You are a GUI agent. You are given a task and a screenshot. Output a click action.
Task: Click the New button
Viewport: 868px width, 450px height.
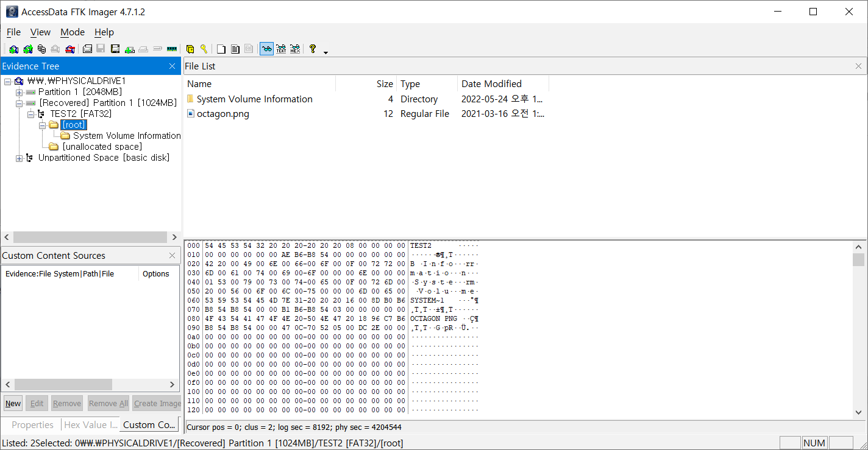pos(13,403)
